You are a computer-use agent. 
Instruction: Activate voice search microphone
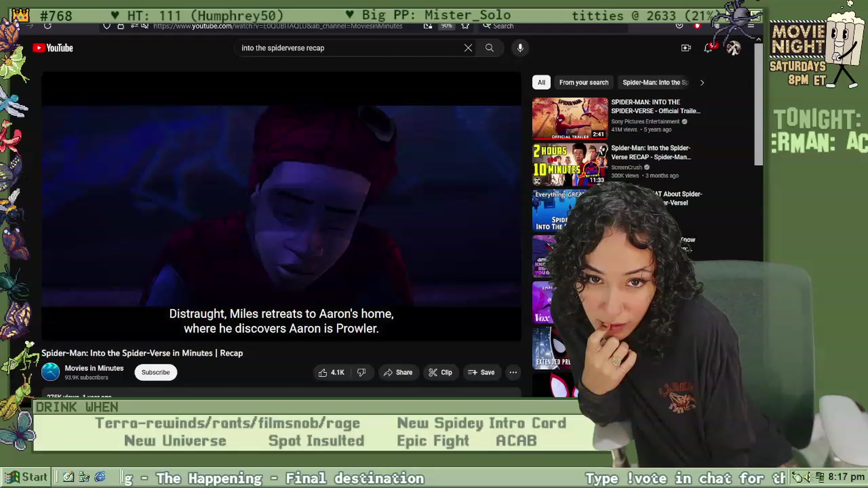[x=520, y=48]
